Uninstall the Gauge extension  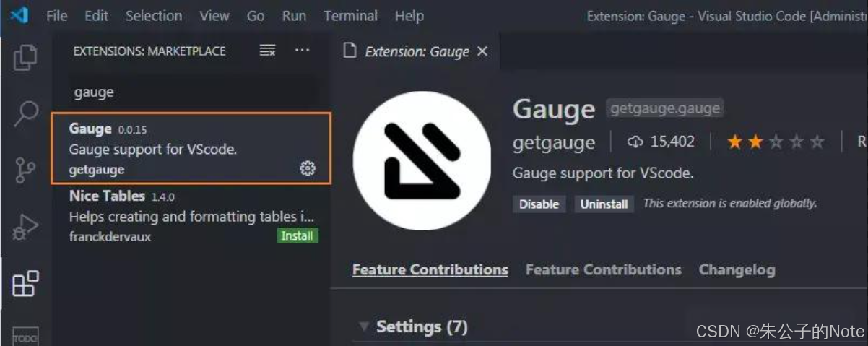click(x=604, y=204)
